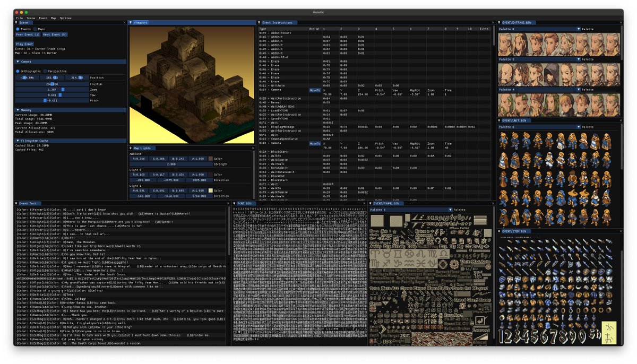
Task: Click MoveTo on the Camera row with Z 154.00
Action: [315, 90]
